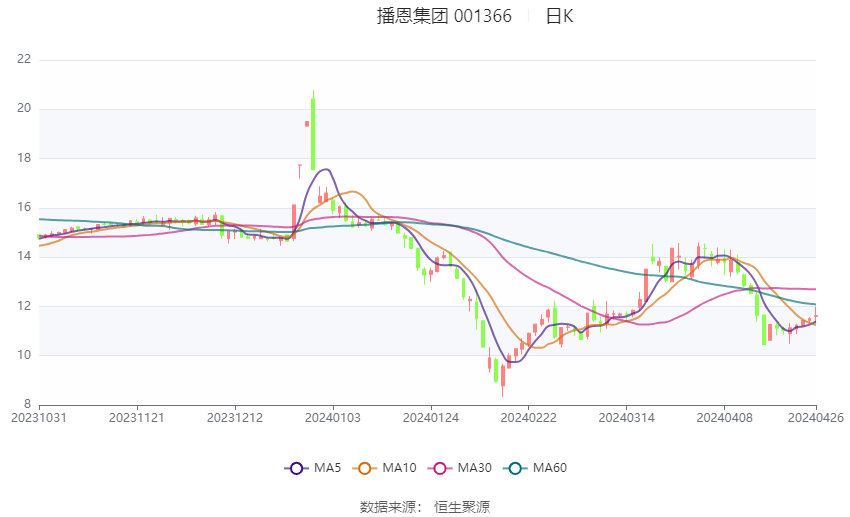Click the 恒生聚源 data source text
The height and width of the screenshot is (517, 850).
(x=462, y=507)
